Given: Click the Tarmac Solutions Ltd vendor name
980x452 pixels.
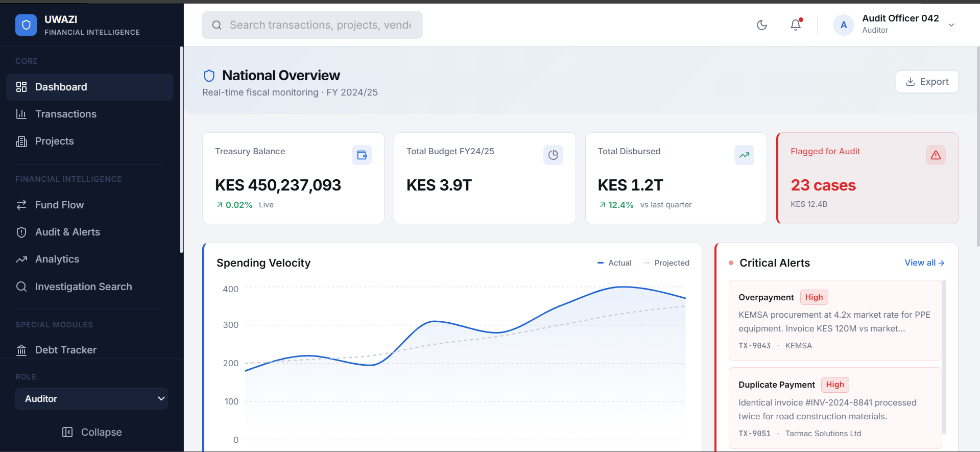Looking at the screenshot, I should (x=823, y=434).
